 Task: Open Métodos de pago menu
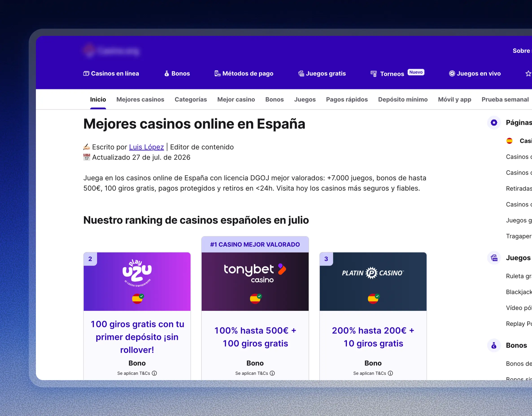(244, 74)
